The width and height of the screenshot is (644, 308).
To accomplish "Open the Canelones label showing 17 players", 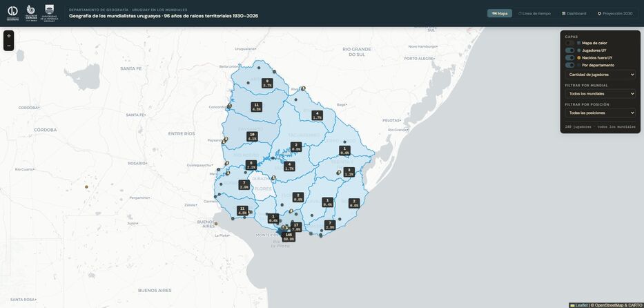I will coord(296,227).
